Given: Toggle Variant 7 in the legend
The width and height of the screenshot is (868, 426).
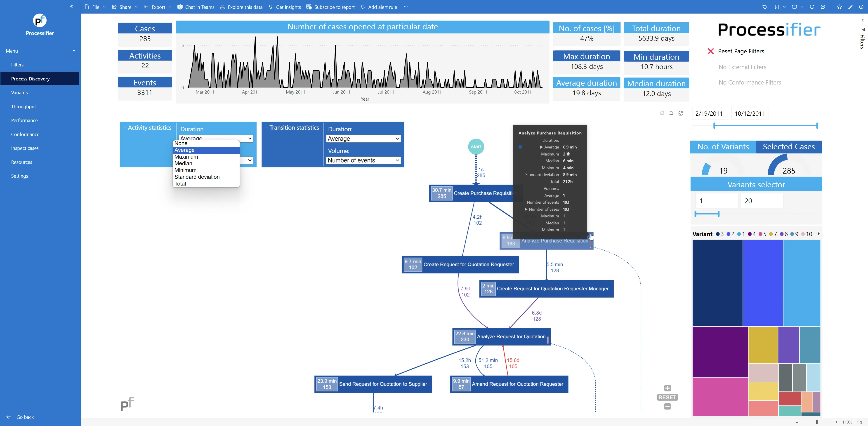Looking at the screenshot, I should [773, 234].
